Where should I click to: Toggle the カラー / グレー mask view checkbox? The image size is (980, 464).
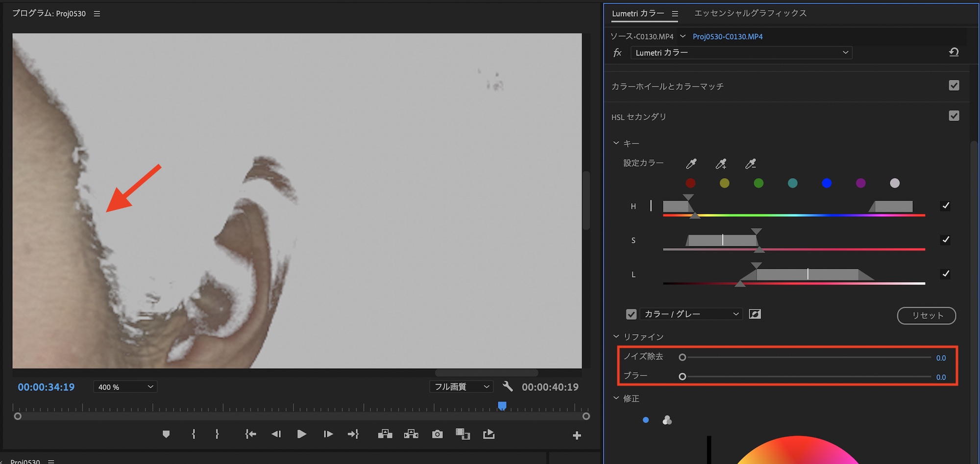(x=631, y=314)
